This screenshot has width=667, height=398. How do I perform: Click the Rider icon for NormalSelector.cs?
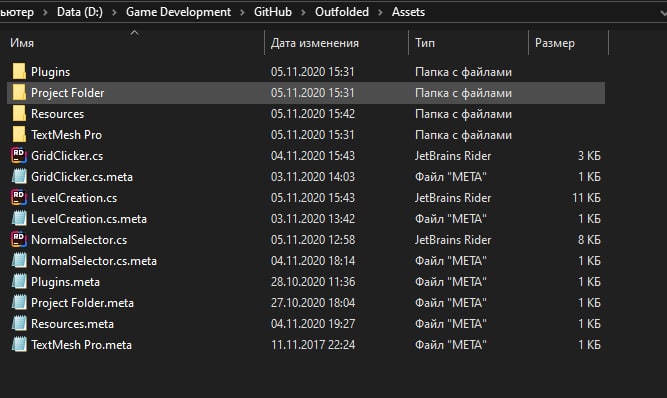click(x=19, y=240)
